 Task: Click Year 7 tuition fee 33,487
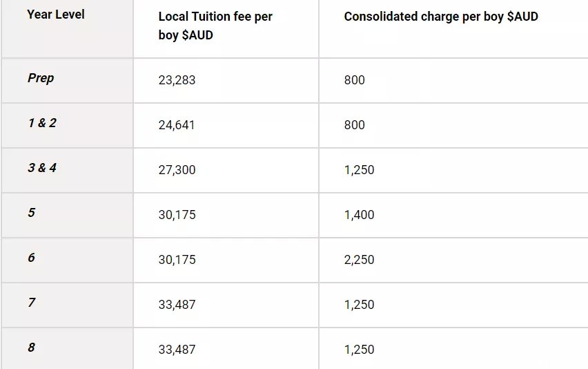pos(177,305)
